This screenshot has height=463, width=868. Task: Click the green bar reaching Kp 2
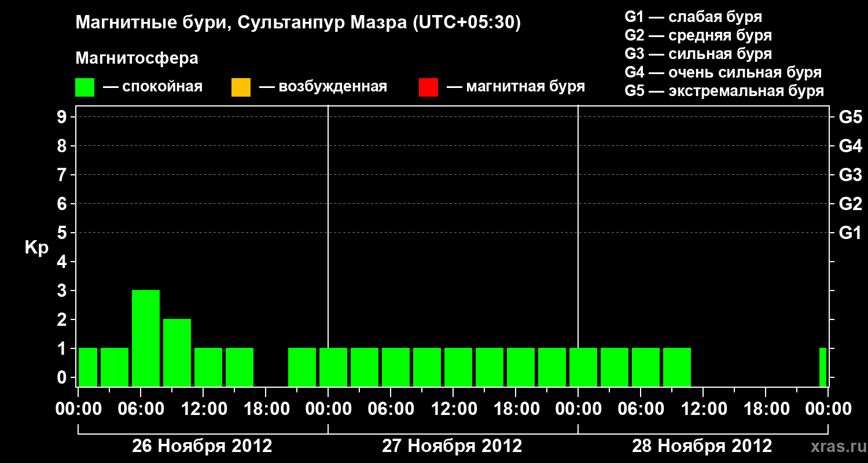tap(177, 352)
